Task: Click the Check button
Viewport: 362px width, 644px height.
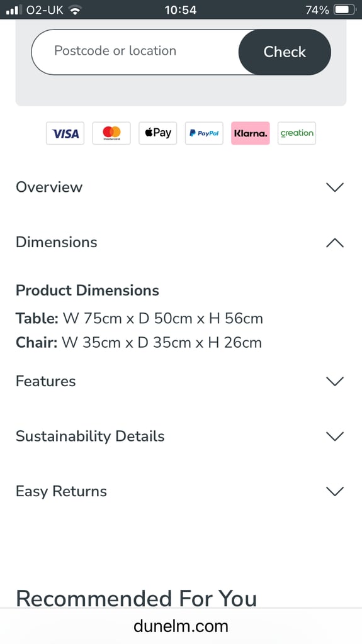Action: point(285,52)
